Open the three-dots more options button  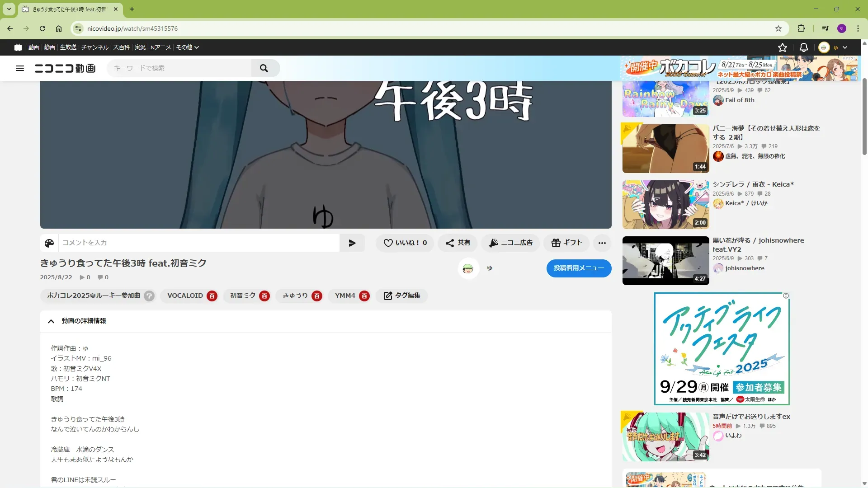pos(602,243)
